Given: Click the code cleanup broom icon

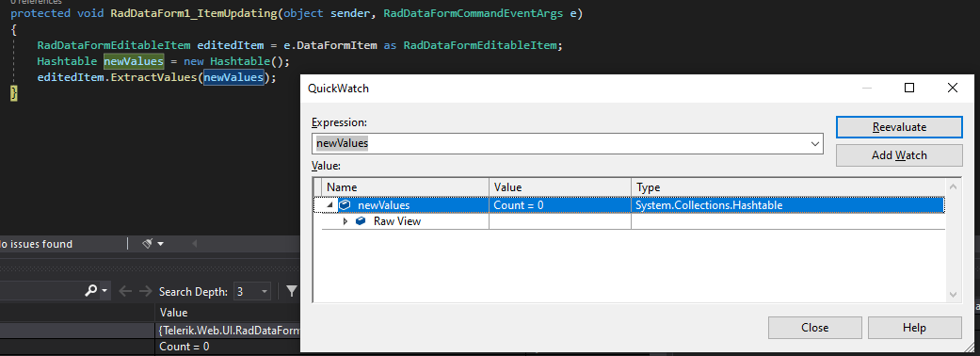Looking at the screenshot, I should coord(148,243).
